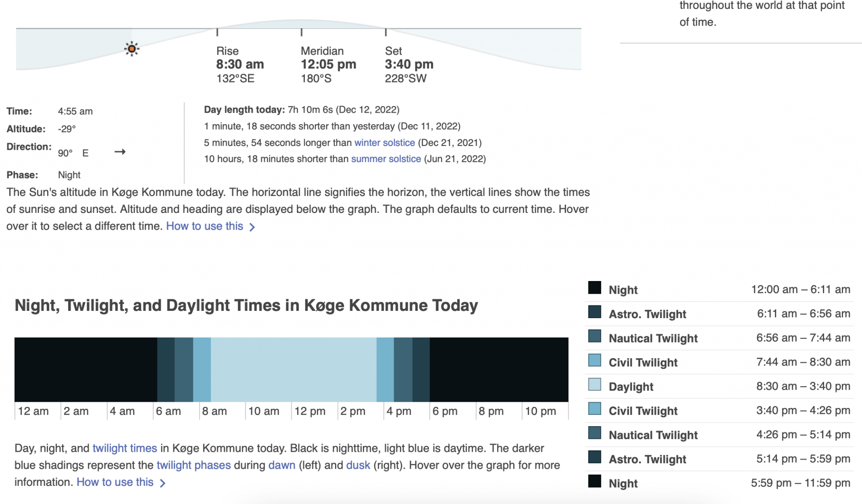The width and height of the screenshot is (862, 504).
Task: Click the -29° altitude value
Action: 67,129
